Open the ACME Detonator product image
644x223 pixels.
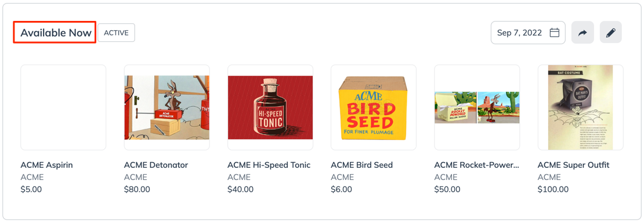click(167, 107)
